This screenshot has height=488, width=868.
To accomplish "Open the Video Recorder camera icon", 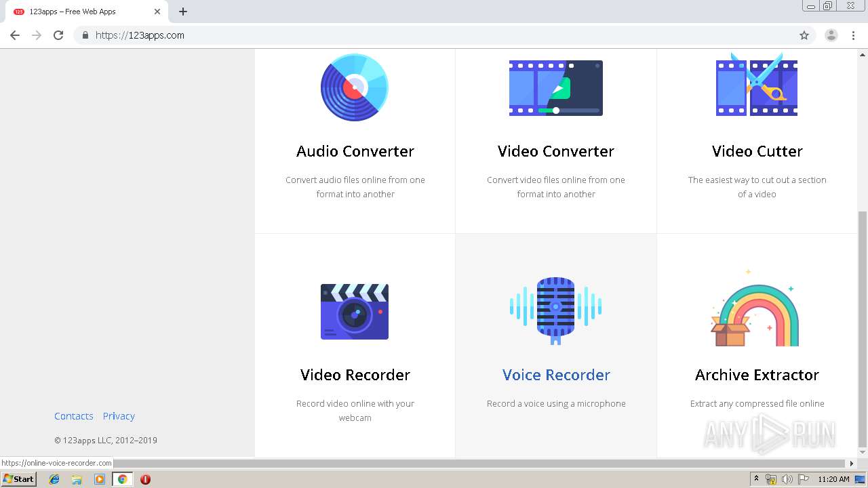I will click(x=355, y=312).
